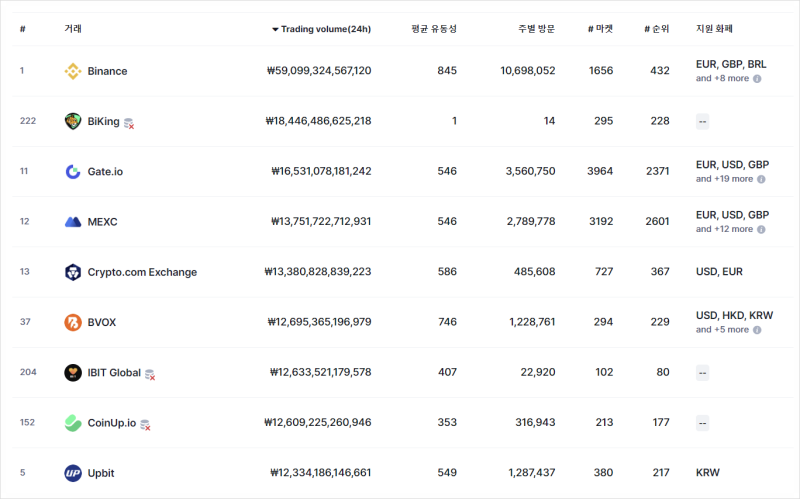Screen dimensions: 800x499
Task: Click info icon next to BVOX +5 more
Action: coord(757,330)
